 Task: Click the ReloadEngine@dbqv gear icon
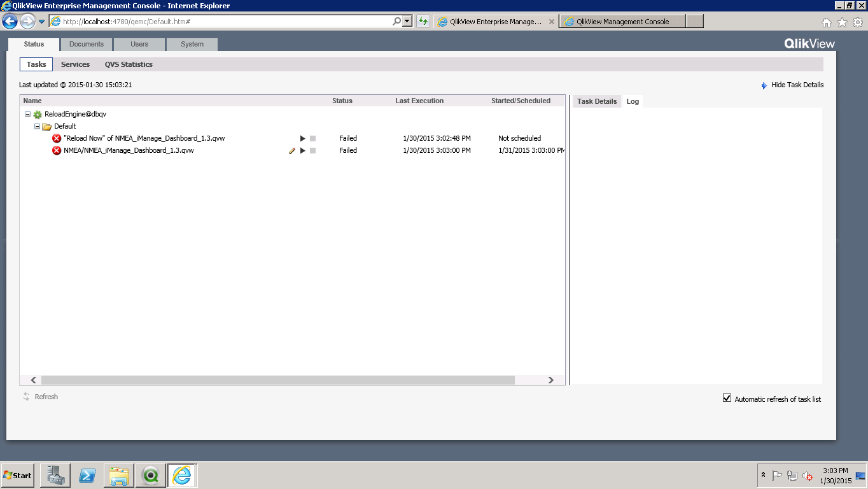[x=38, y=115]
